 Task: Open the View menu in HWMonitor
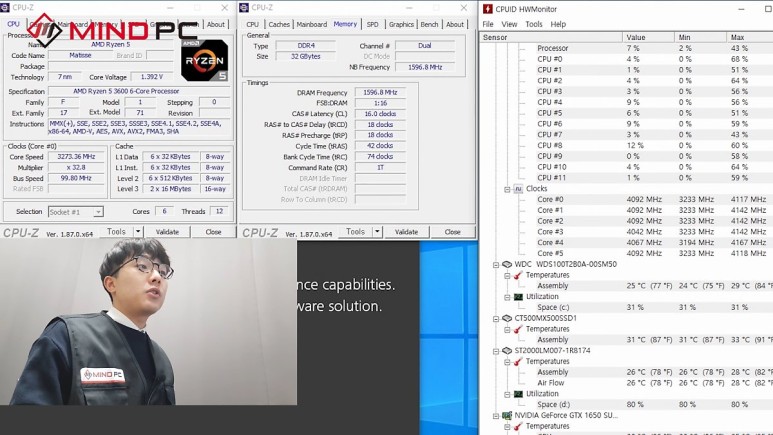click(509, 24)
